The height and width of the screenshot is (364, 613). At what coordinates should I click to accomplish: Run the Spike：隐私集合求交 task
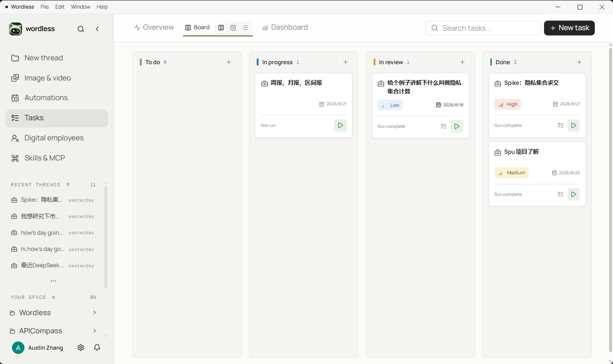point(574,125)
